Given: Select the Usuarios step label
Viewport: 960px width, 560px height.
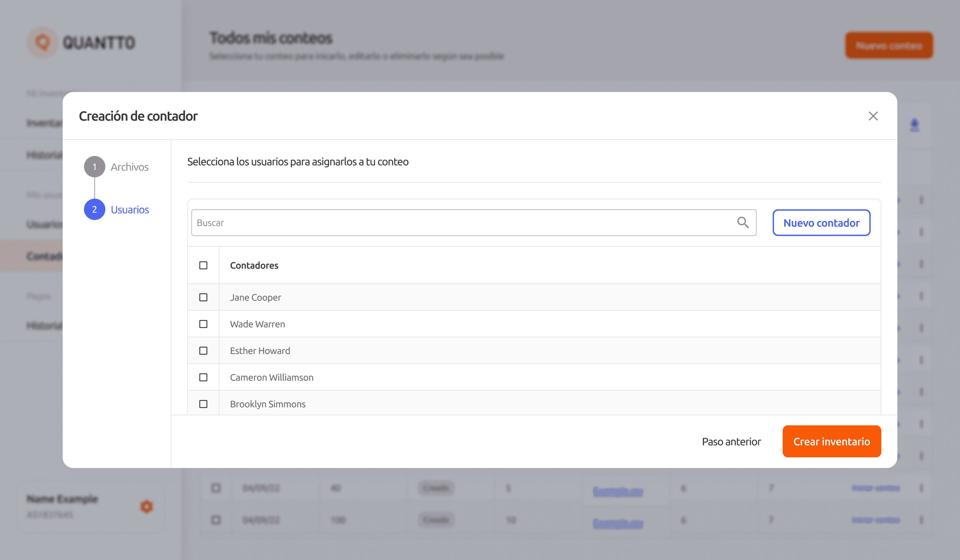Looking at the screenshot, I should pos(130,210).
